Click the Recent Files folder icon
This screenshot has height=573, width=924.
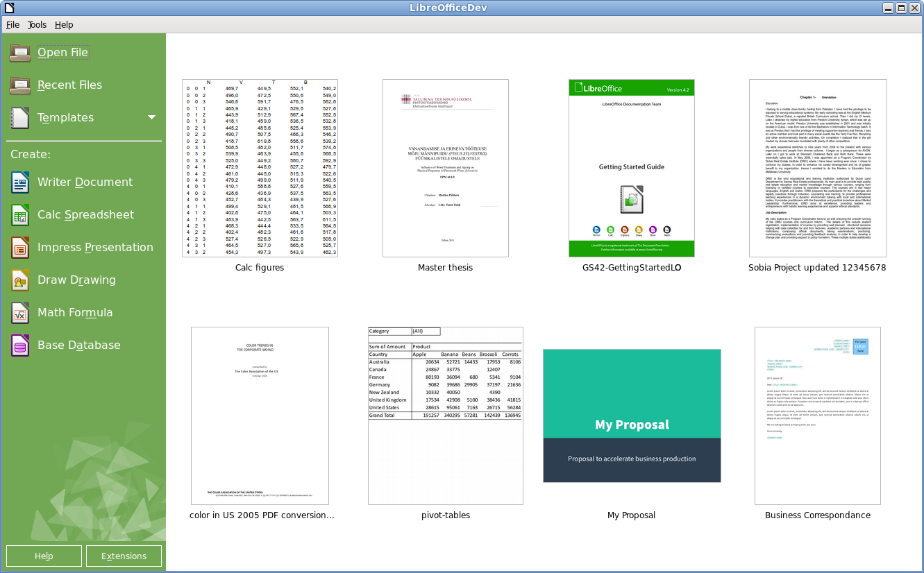tap(20, 85)
